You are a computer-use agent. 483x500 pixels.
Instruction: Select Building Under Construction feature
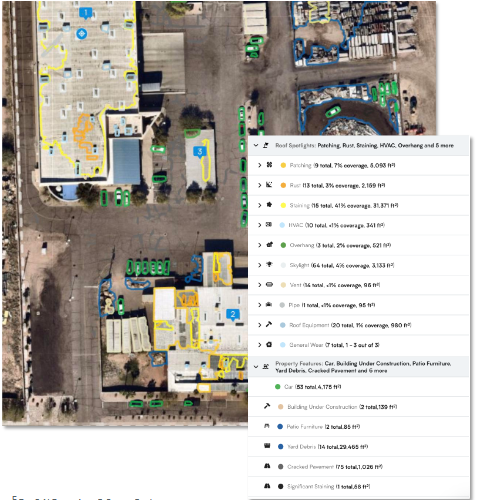[358, 407]
